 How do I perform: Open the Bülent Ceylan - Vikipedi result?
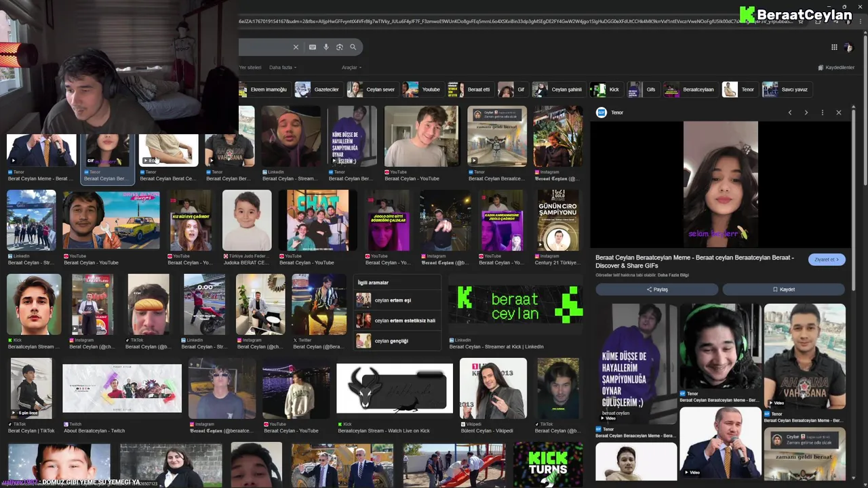tap(493, 389)
